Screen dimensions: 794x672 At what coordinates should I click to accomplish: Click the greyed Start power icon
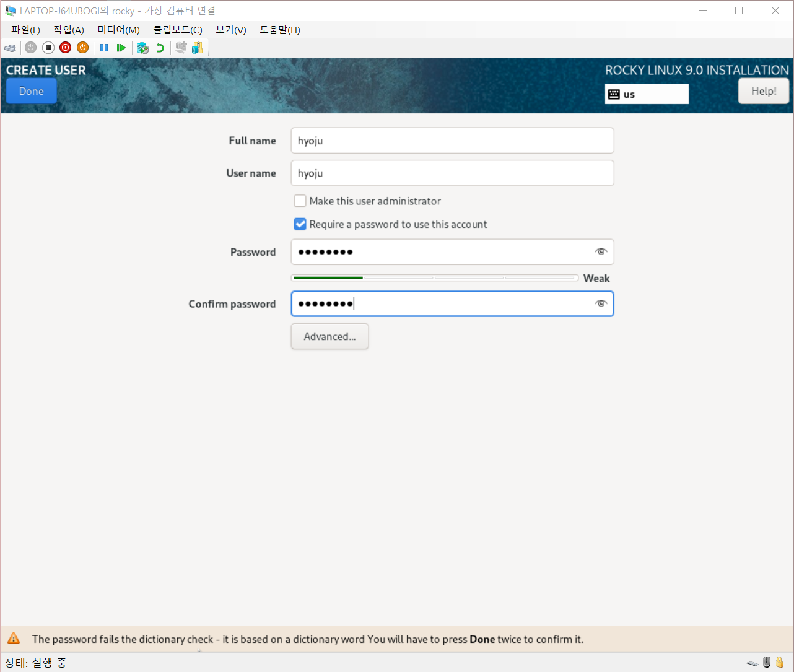coord(30,48)
